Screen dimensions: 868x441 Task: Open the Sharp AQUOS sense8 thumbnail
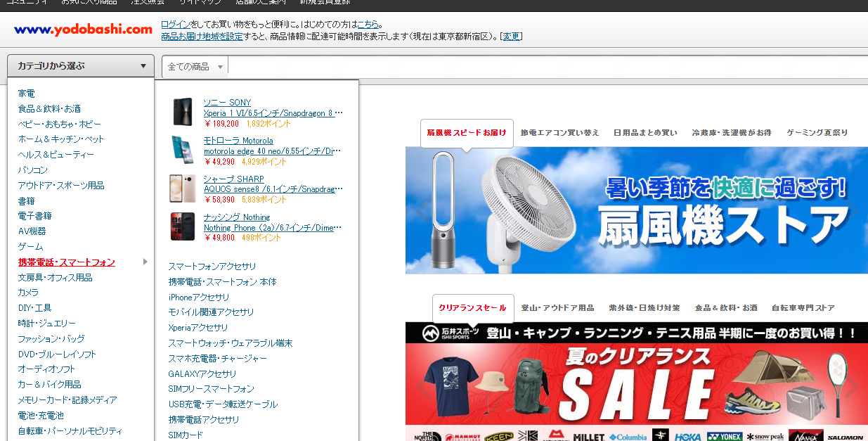coord(183,188)
